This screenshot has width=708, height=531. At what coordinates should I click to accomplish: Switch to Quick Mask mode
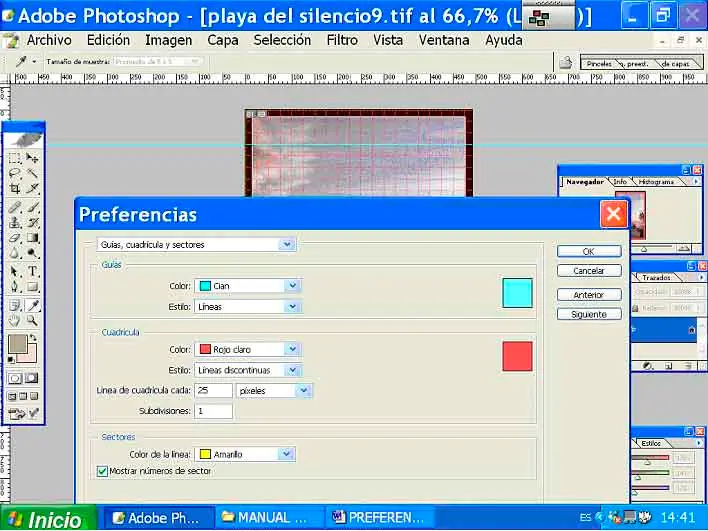pos(32,378)
